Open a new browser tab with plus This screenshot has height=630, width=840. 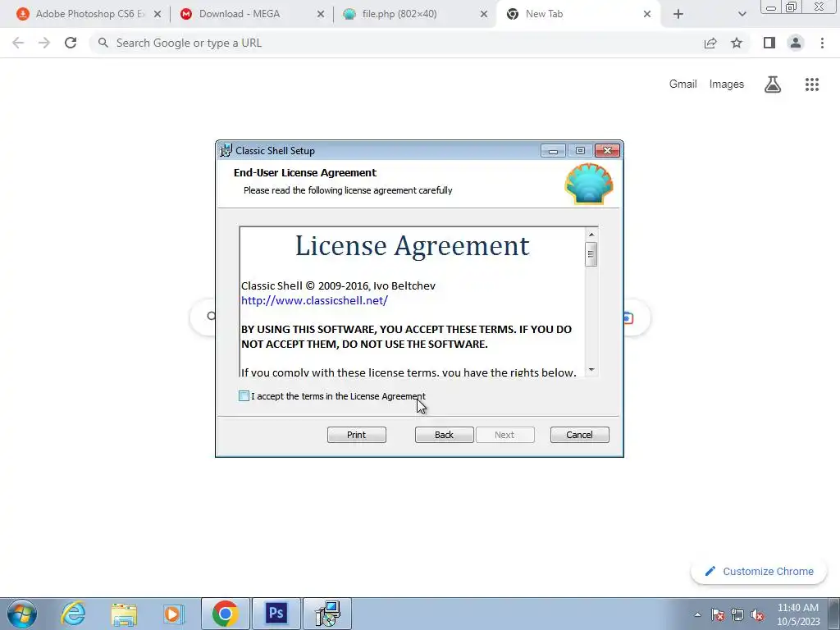(678, 14)
